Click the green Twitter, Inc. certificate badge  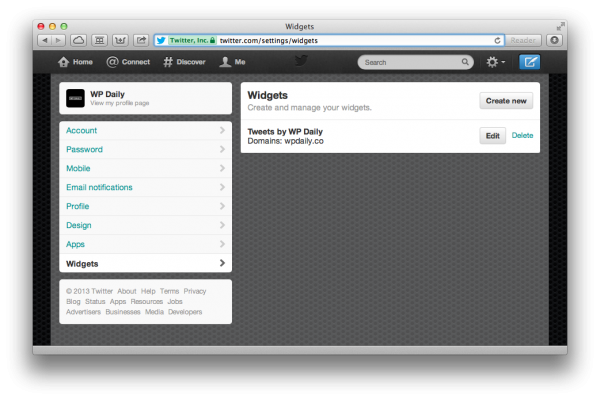click(x=192, y=40)
